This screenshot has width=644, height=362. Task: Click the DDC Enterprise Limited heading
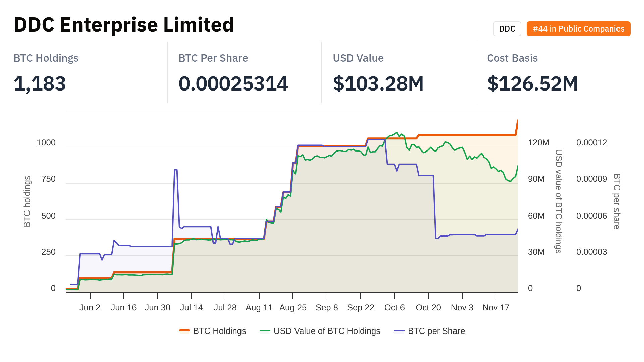click(124, 25)
